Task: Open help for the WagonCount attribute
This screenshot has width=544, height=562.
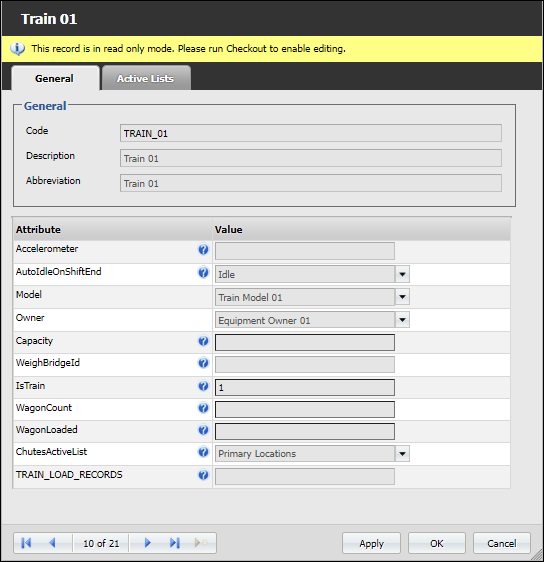Action: pos(203,408)
